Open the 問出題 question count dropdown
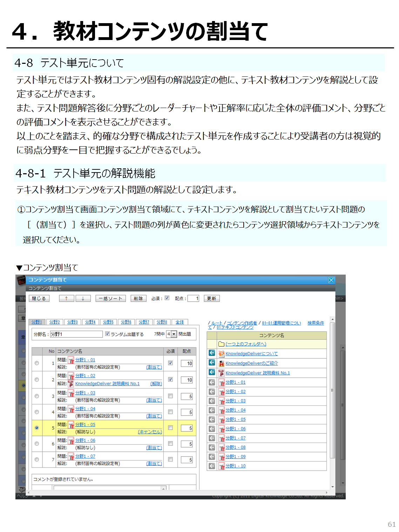Image resolution: width=399 pixels, height=532 pixels. [174, 334]
